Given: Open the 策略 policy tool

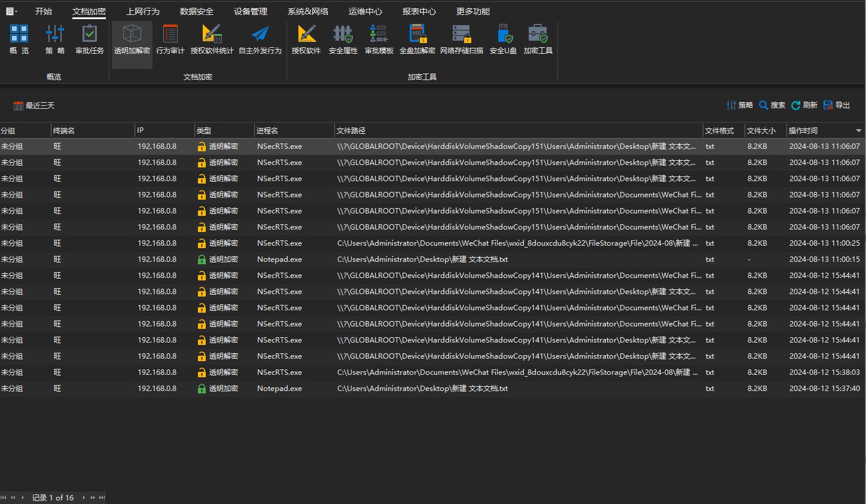Looking at the screenshot, I should pos(54,39).
